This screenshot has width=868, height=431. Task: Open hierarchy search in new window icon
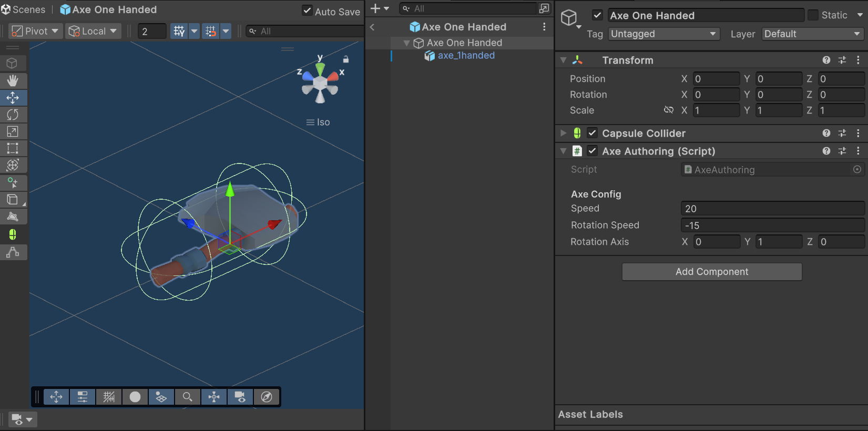click(544, 8)
